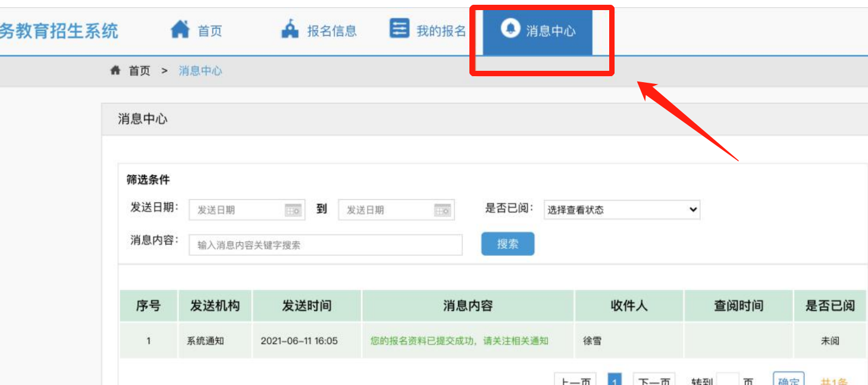Click the blue 搜索 button
The width and height of the screenshot is (868, 385).
click(x=507, y=244)
